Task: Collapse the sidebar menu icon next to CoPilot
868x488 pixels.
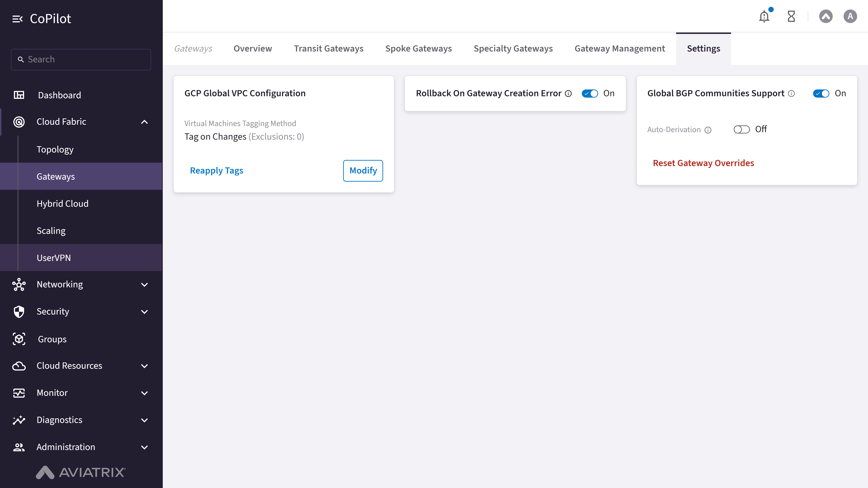Action: tap(17, 19)
